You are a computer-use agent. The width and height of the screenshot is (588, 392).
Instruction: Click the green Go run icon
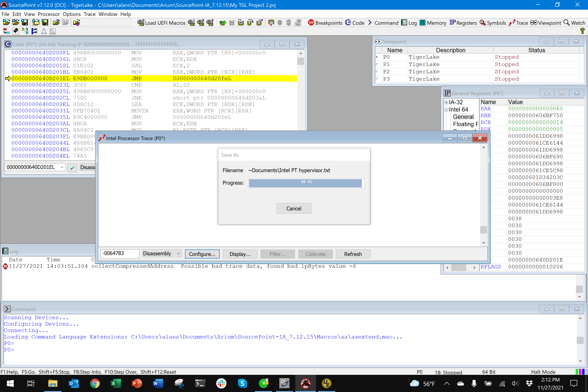[222, 23]
